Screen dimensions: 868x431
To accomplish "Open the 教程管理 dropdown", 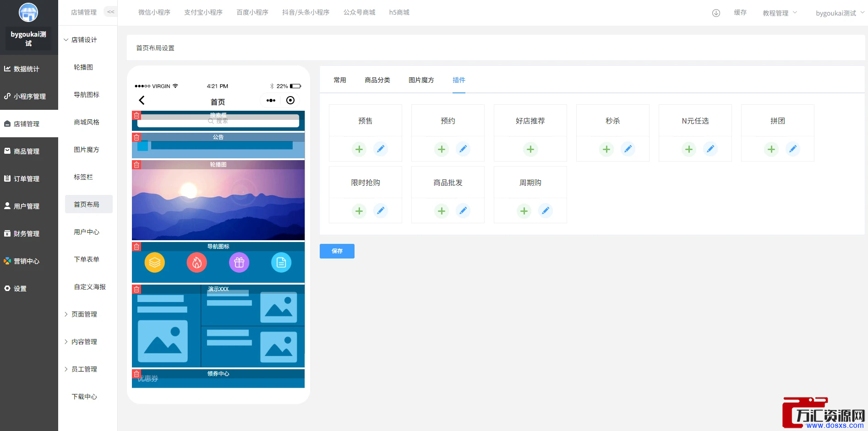I will point(779,13).
